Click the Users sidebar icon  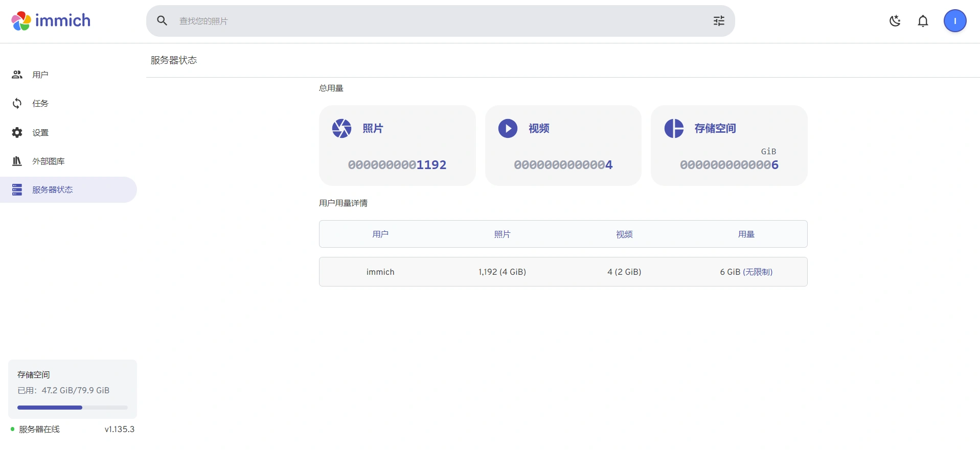[17, 75]
